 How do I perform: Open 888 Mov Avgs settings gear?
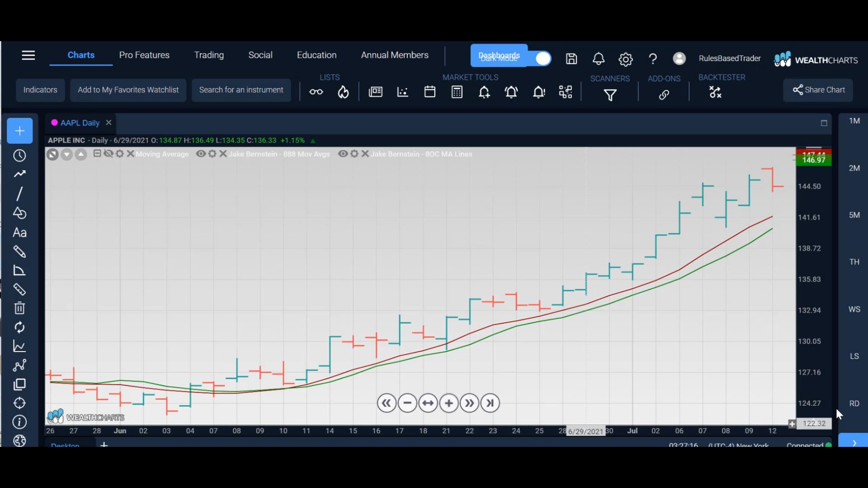pyautogui.click(x=212, y=154)
